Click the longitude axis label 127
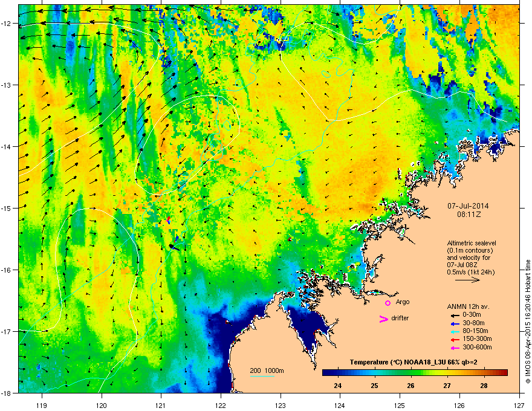The height and width of the screenshot is (411, 532). tap(519, 405)
